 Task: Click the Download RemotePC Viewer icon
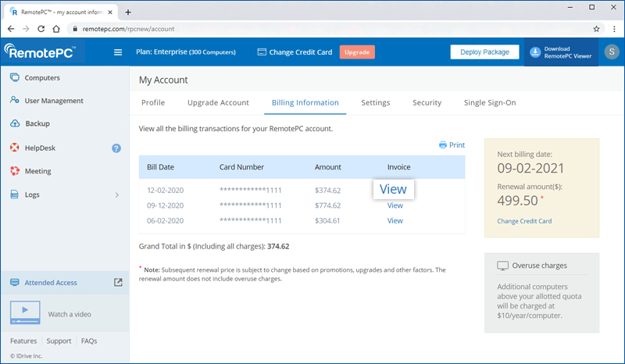[535, 52]
